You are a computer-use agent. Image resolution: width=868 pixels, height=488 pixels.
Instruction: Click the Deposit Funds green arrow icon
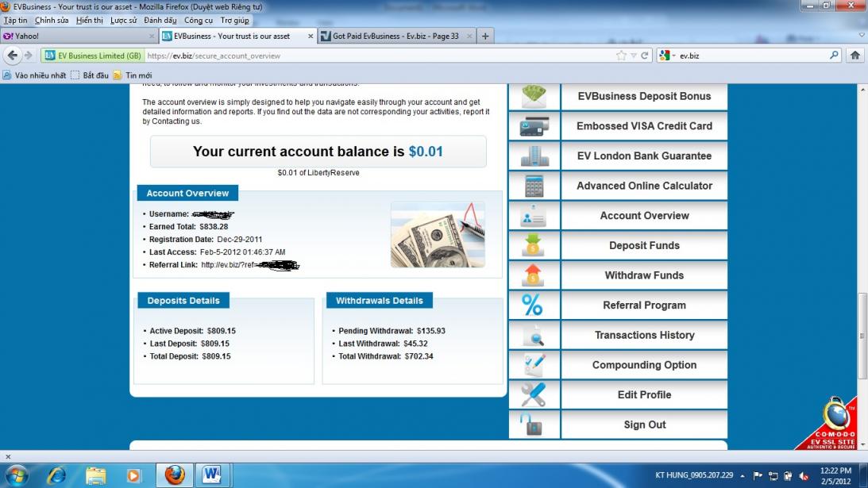533,246
